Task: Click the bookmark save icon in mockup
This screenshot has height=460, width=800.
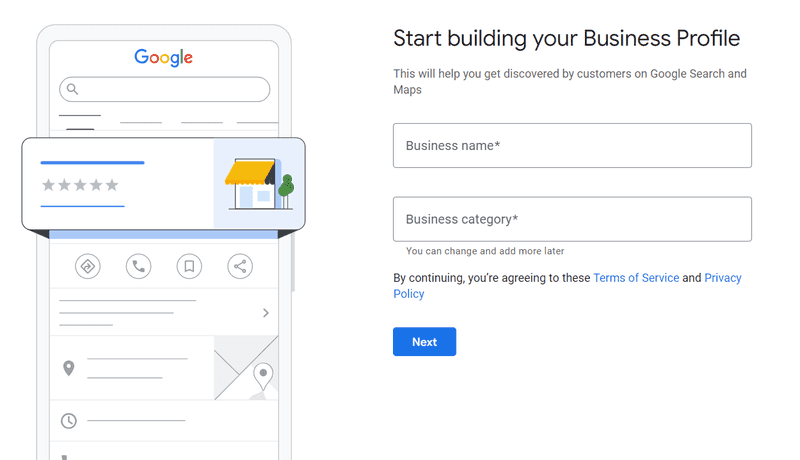Action: click(x=189, y=266)
